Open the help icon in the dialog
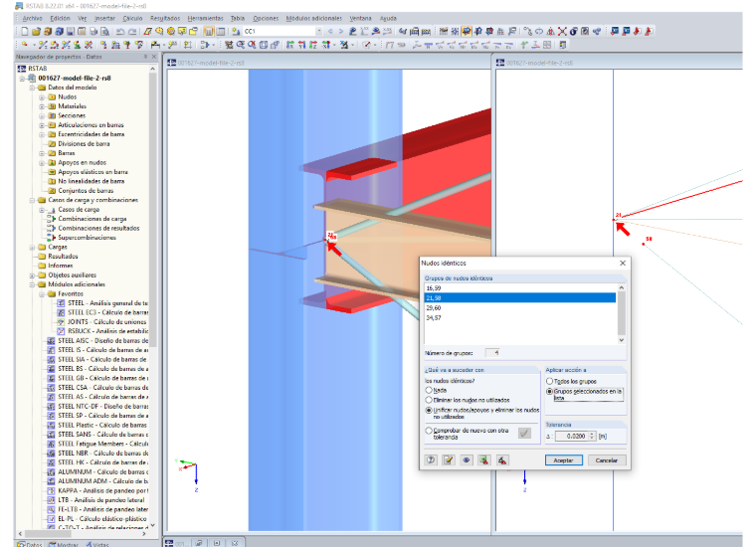756x547 pixels. click(431, 460)
